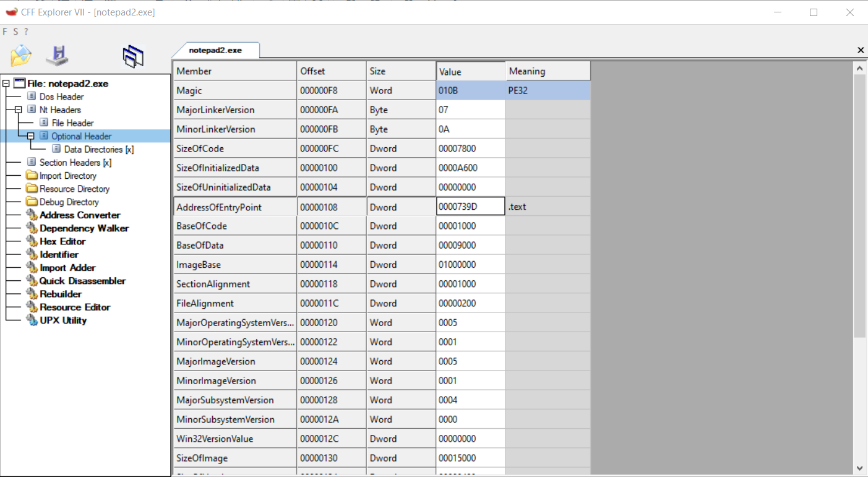Collapse the File: notepad2.exe root node
This screenshot has height=477, width=868.
[x=6, y=84]
